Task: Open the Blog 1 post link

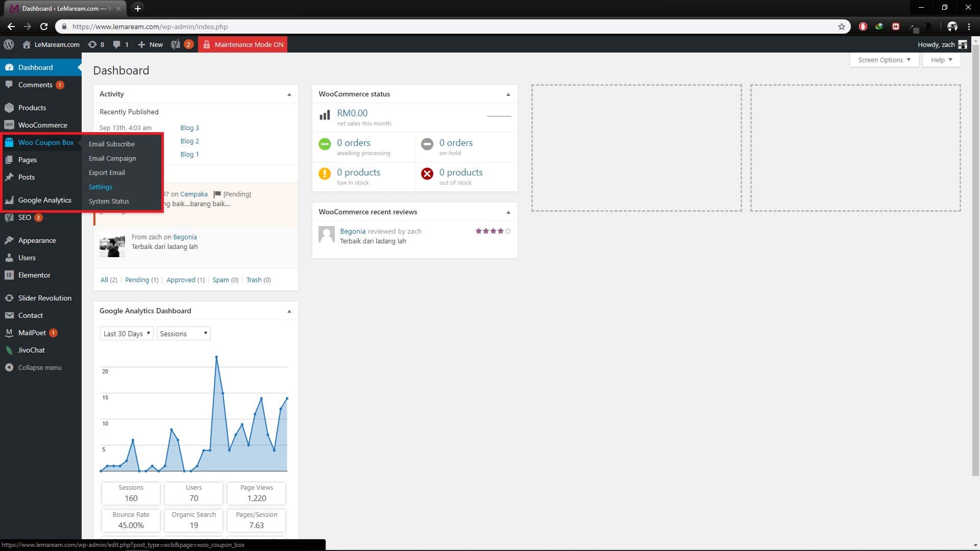Action: point(189,154)
